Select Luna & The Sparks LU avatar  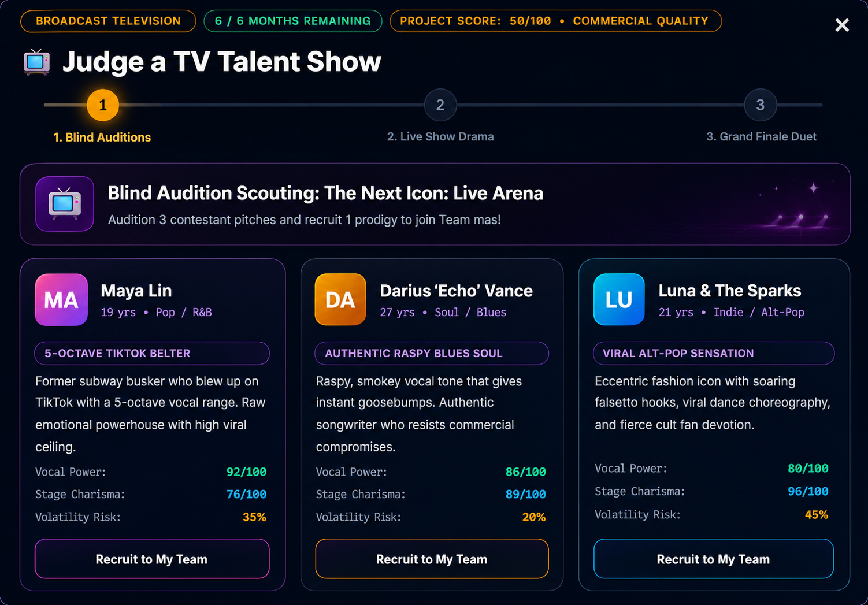[x=619, y=299]
